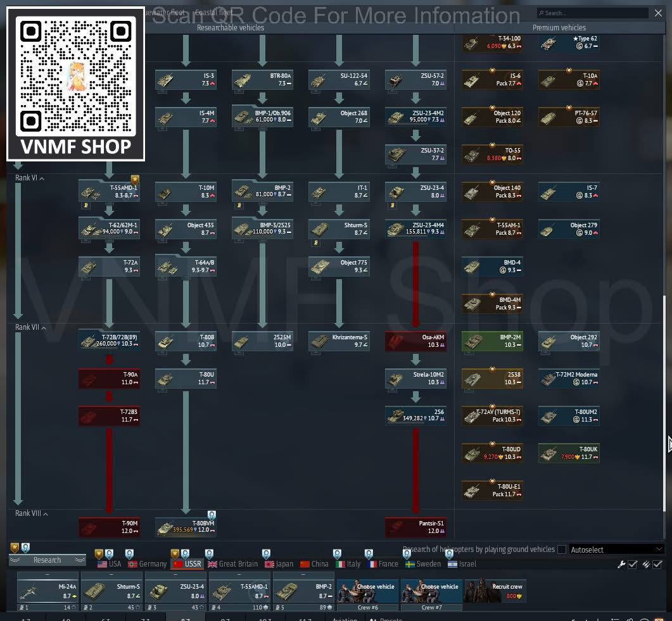Switch to the Great Britain nation tab
Viewport: 672px width, 621px height.
[232, 563]
